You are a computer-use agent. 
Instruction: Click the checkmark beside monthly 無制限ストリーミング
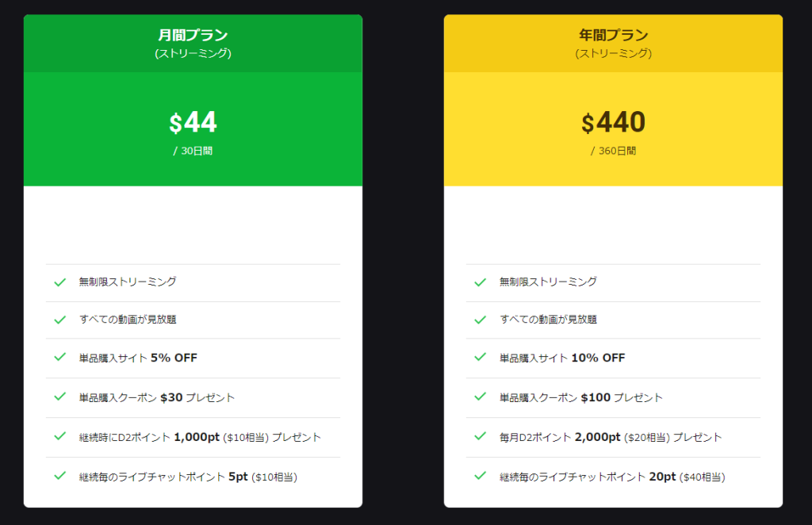point(59,282)
